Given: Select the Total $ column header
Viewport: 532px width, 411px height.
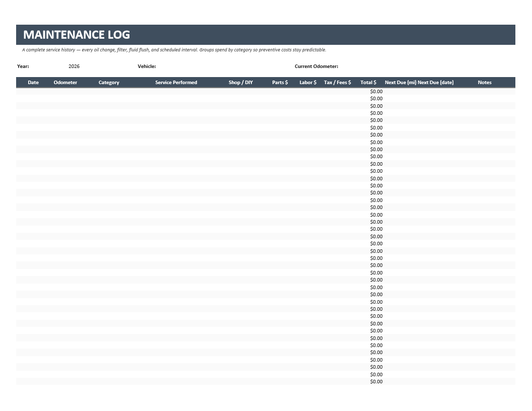Looking at the screenshot, I should (368, 83).
